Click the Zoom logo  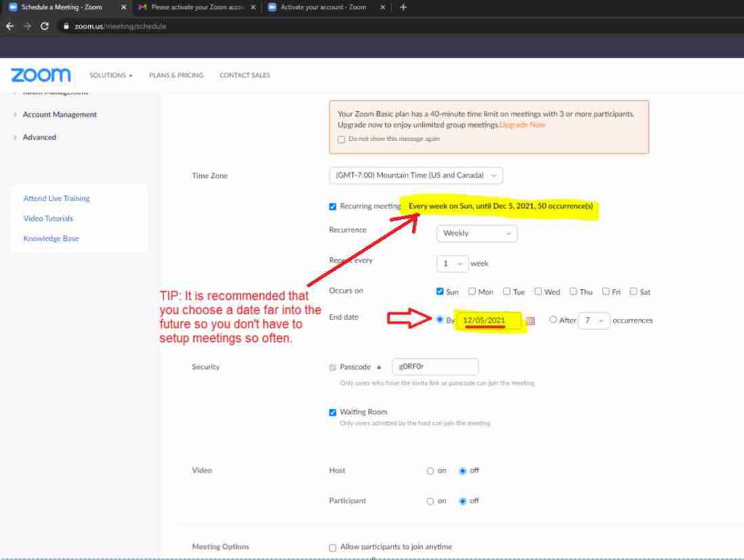pyautogui.click(x=41, y=75)
